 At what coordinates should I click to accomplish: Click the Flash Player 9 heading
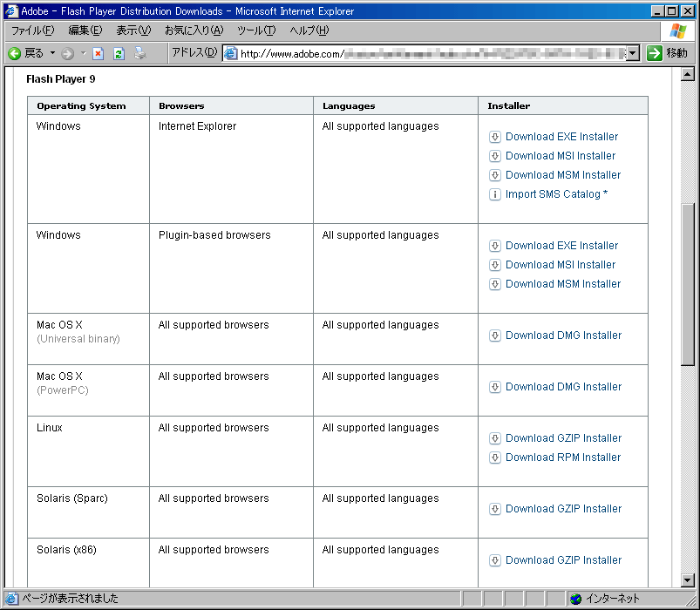point(61,79)
